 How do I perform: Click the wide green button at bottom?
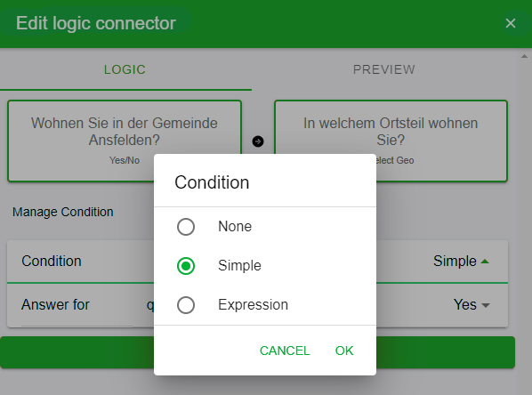[257, 352]
